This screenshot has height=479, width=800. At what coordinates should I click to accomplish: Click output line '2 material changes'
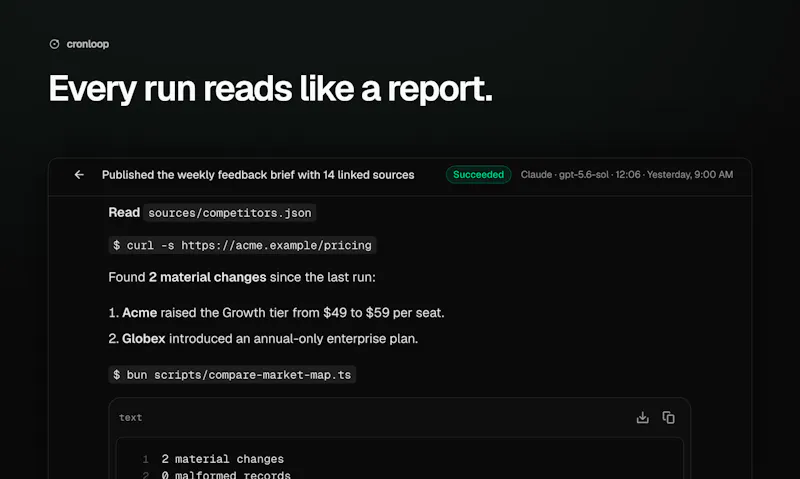point(222,459)
